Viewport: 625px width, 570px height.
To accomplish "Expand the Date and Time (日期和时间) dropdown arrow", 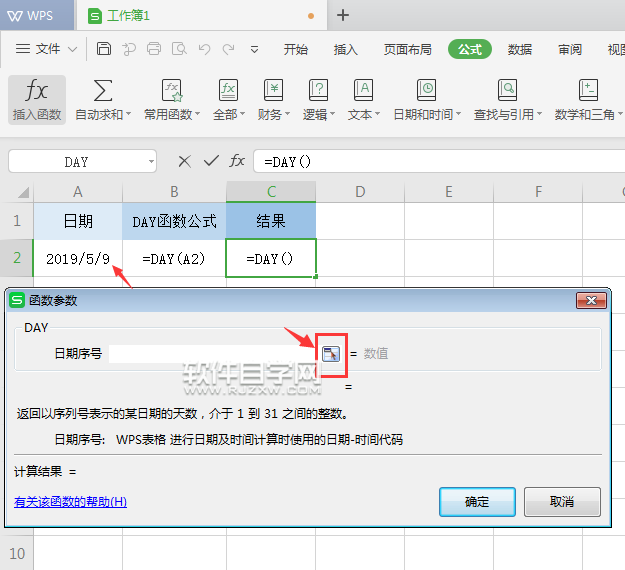I will 458,114.
